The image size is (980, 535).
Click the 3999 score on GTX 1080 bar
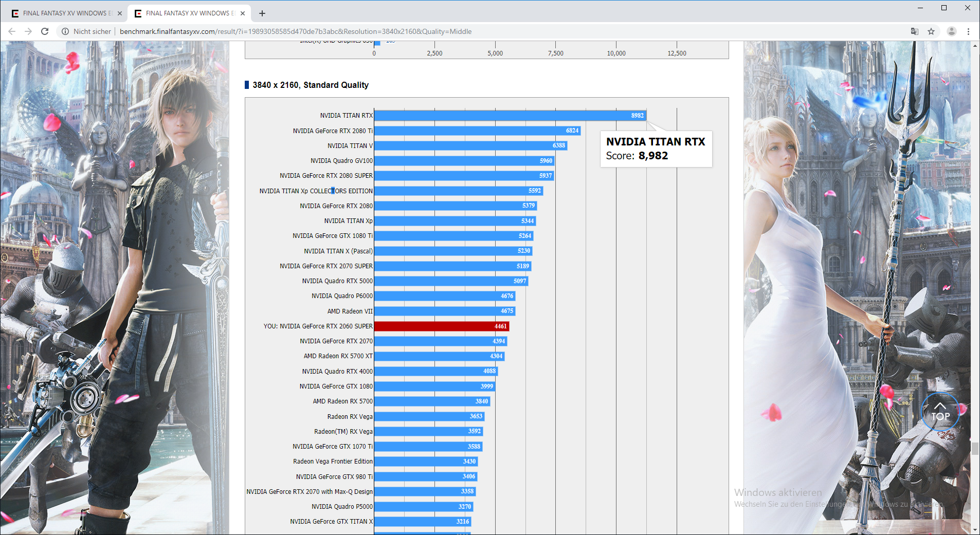point(487,386)
